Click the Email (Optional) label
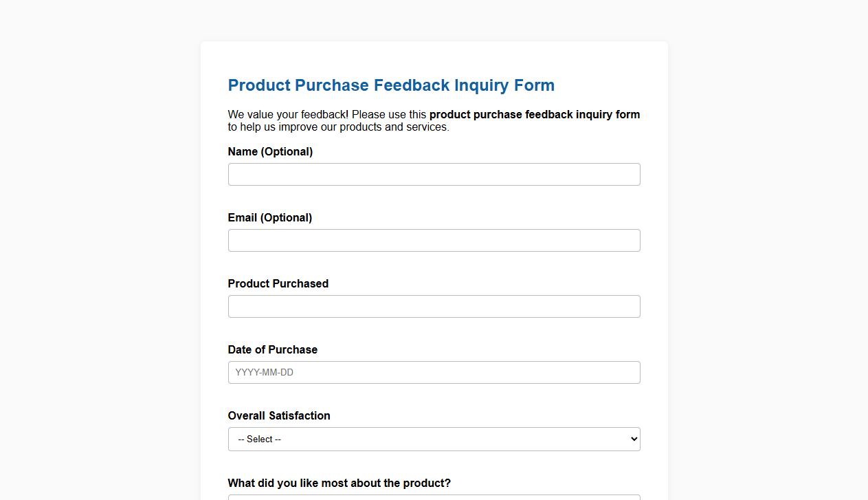 click(270, 217)
